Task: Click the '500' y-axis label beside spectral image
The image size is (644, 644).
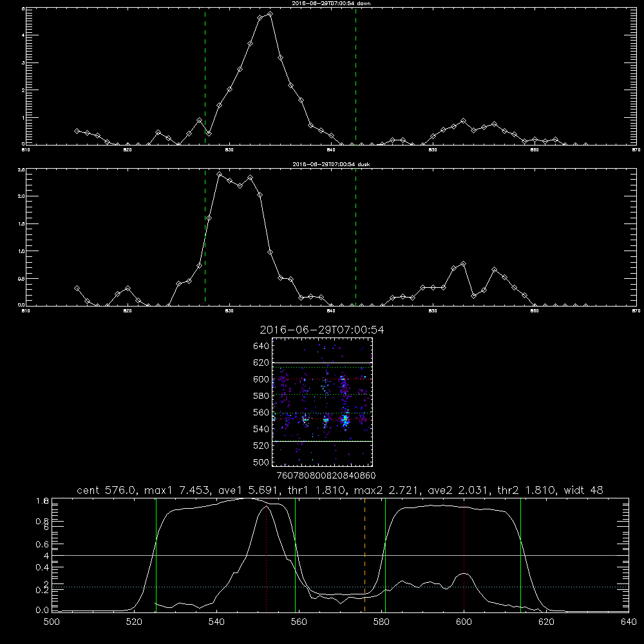Action: coord(261,462)
